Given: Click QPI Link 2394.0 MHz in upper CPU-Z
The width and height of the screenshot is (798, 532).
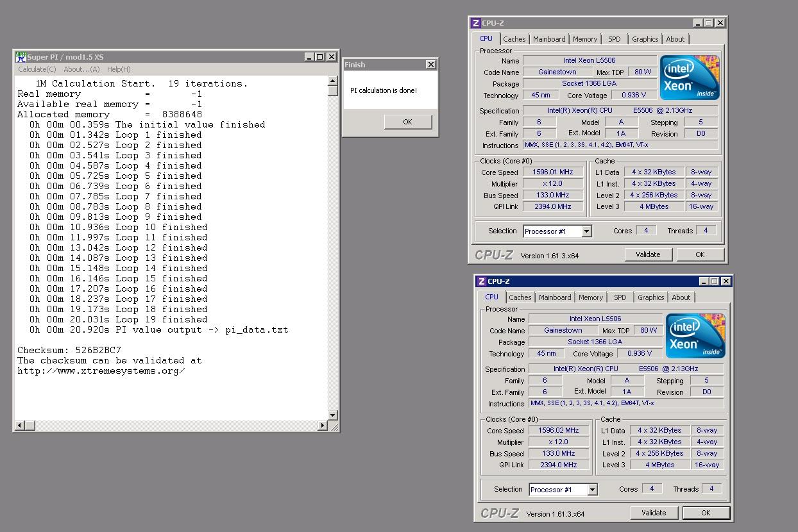Looking at the screenshot, I should [x=553, y=206].
